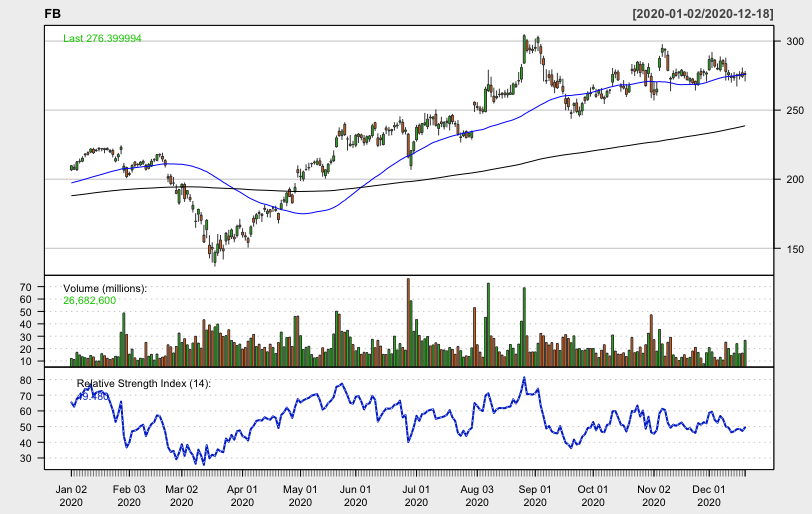Click the Relative Strength Index (14) label
The width and height of the screenshot is (812, 514).
[144, 384]
